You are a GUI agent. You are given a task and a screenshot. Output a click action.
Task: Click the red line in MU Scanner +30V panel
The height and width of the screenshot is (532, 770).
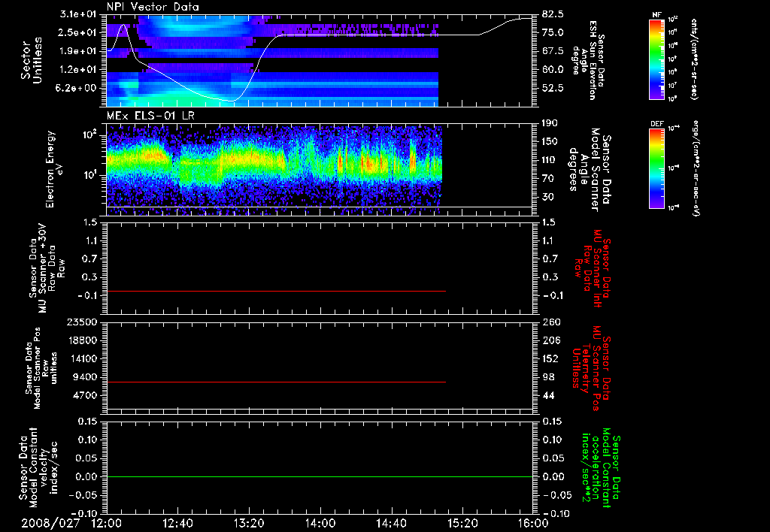click(277, 291)
